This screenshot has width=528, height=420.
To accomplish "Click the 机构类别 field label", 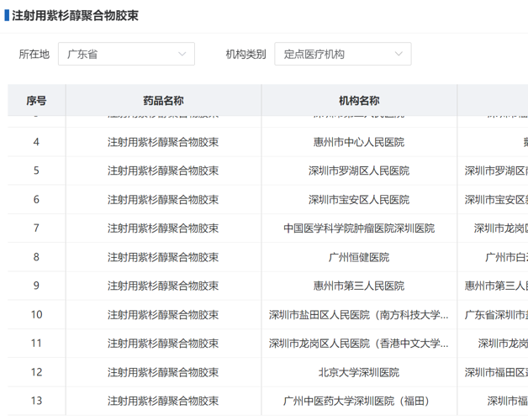I will (246, 54).
